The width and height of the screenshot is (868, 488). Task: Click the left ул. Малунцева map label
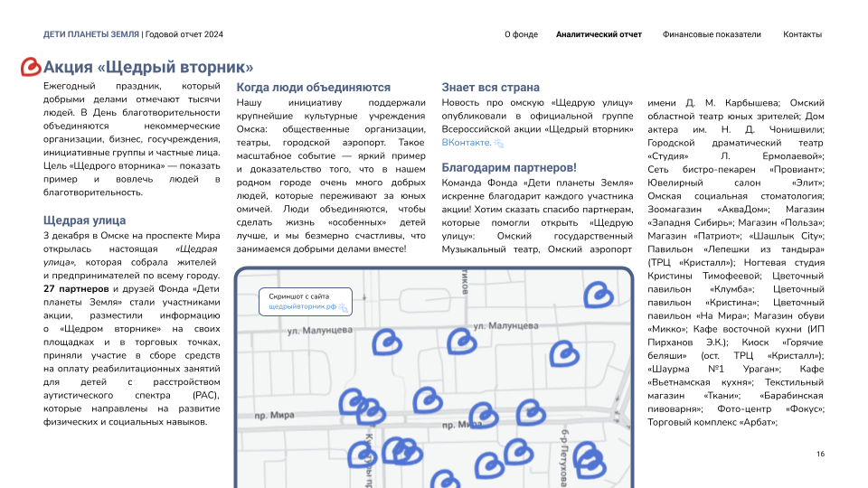[x=320, y=331]
